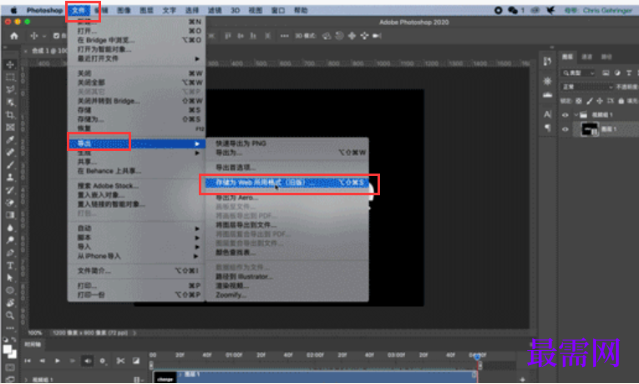Click the Home icon in options bar
The image size is (639, 384).
point(14,36)
